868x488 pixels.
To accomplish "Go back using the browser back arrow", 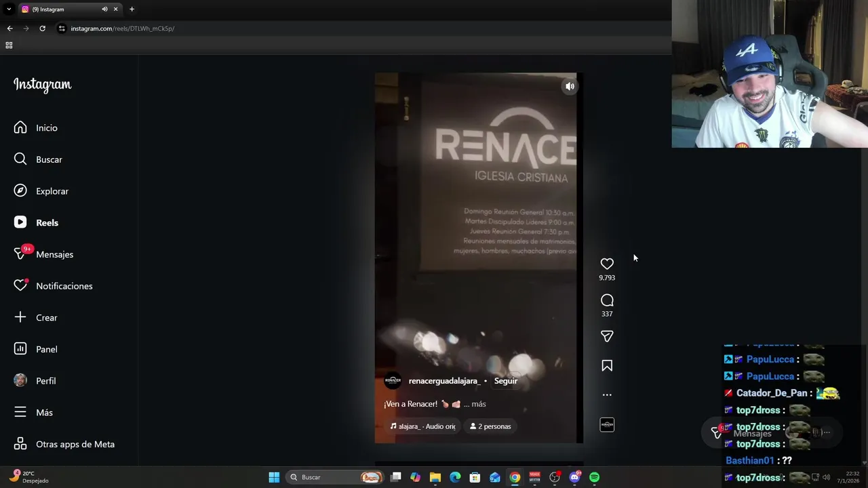I will [x=9, y=28].
